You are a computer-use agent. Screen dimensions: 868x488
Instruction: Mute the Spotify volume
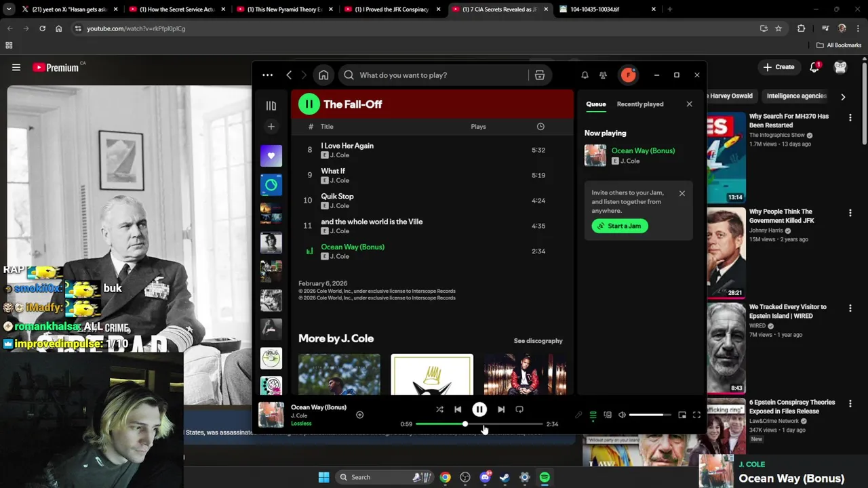622,415
